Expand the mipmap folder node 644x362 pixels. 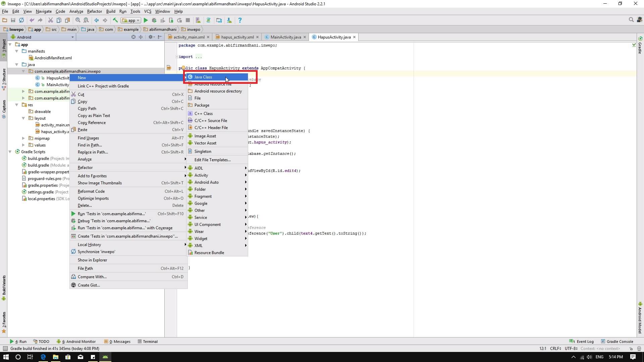click(23, 138)
